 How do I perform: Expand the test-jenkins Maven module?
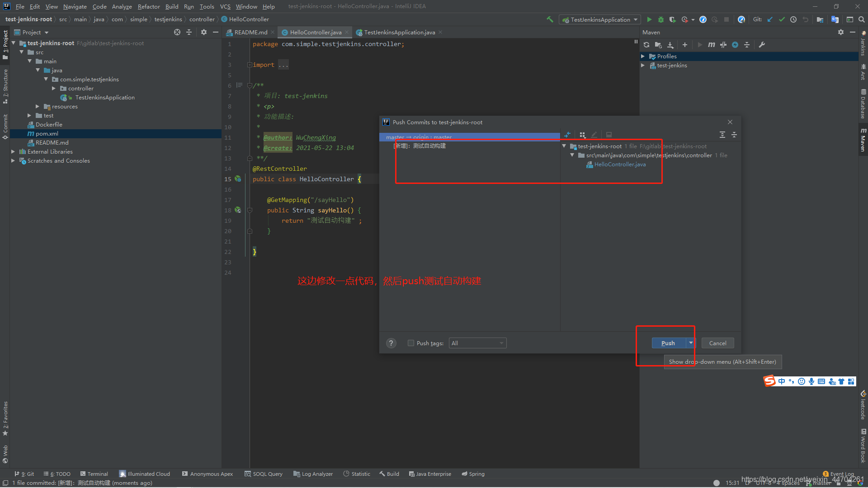pyautogui.click(x=646, y=65)
